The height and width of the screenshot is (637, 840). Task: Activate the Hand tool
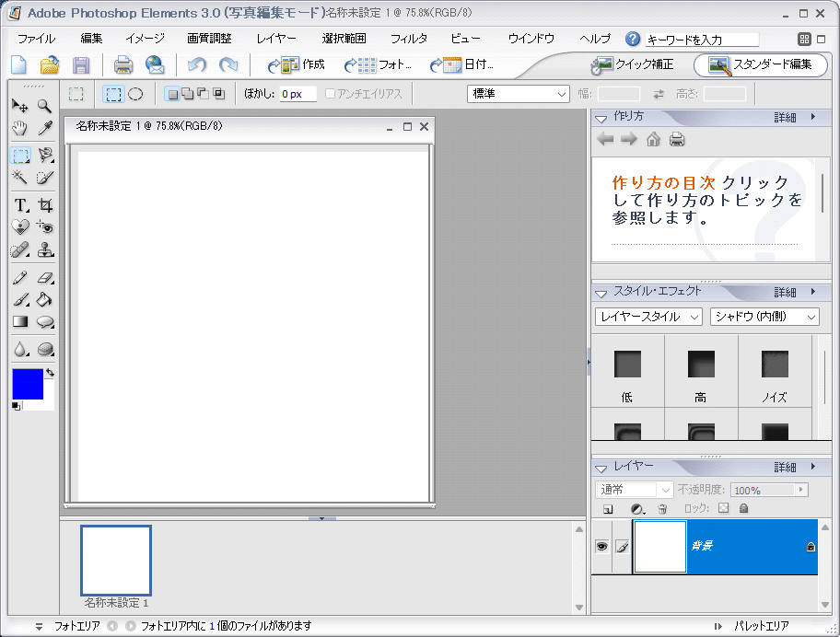coord(21,128)
